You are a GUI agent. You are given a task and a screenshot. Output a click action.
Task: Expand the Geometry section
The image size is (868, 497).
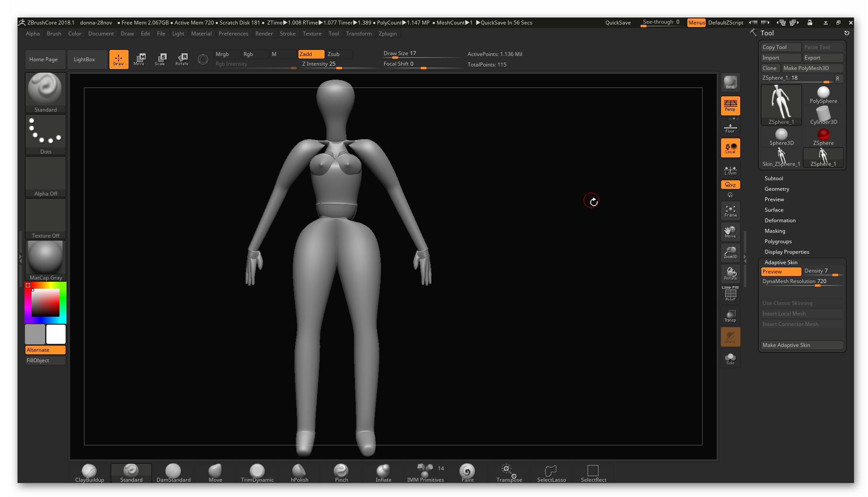777,189
